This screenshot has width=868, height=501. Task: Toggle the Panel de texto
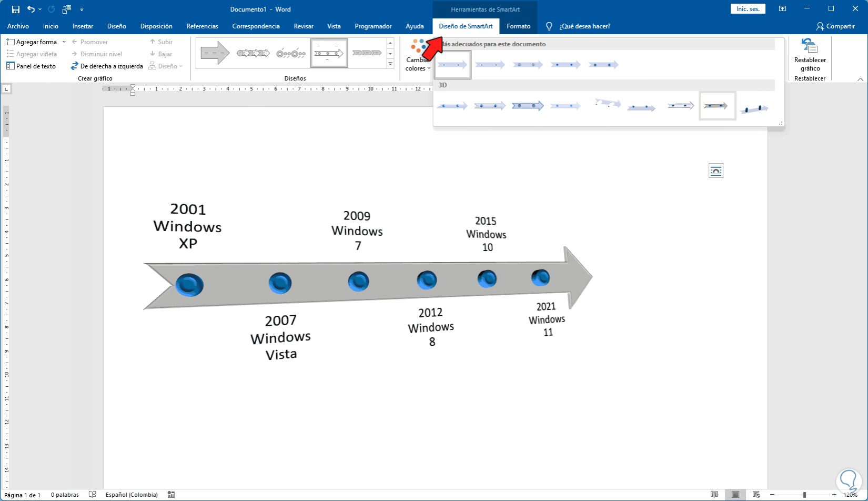tap(31, 66)
